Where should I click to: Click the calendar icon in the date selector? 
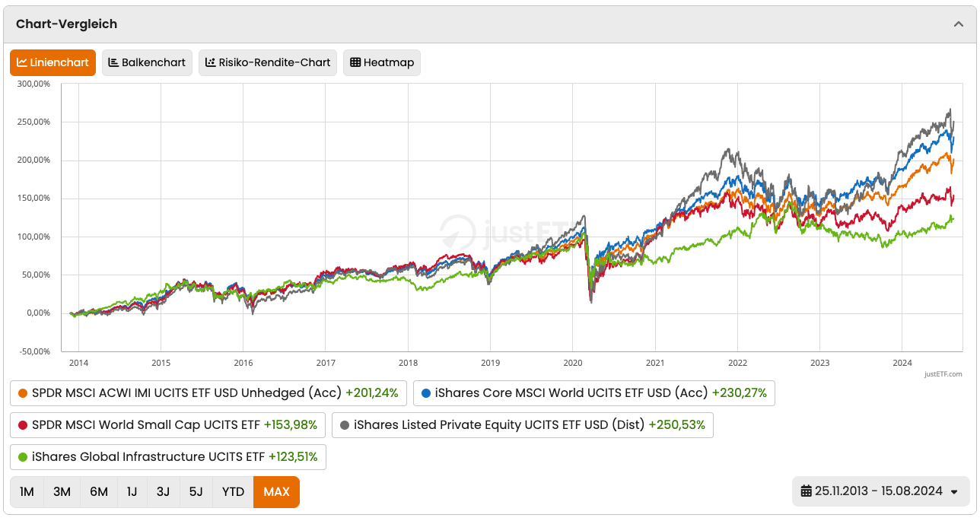point(804,491)
